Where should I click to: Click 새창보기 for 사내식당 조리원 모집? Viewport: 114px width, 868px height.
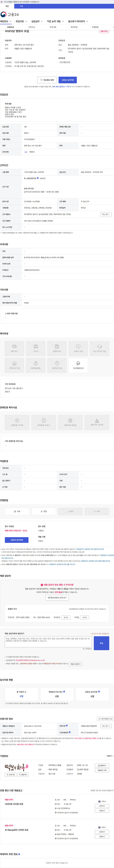[102, 811]
